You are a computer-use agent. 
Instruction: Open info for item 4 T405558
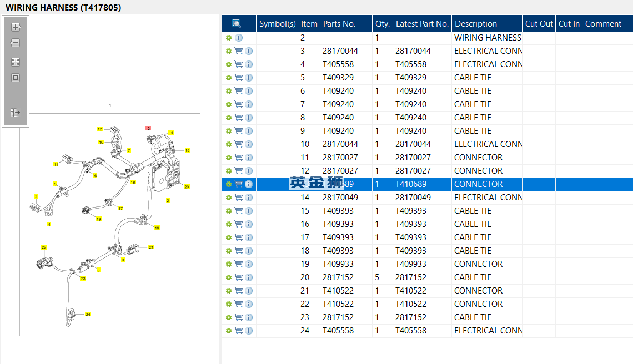pos(249,64)
